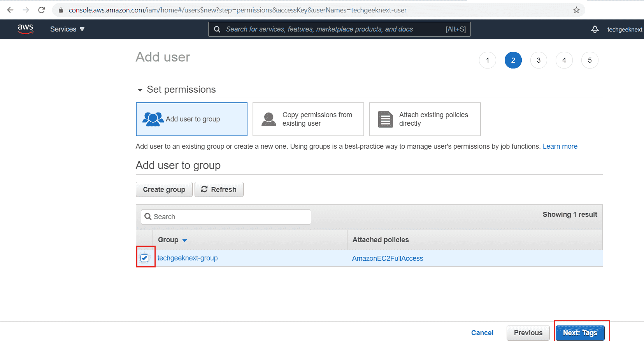This screenshot has width=644, height=341.
Task: Jump to step 5 circle
Action: pos(590,60)
